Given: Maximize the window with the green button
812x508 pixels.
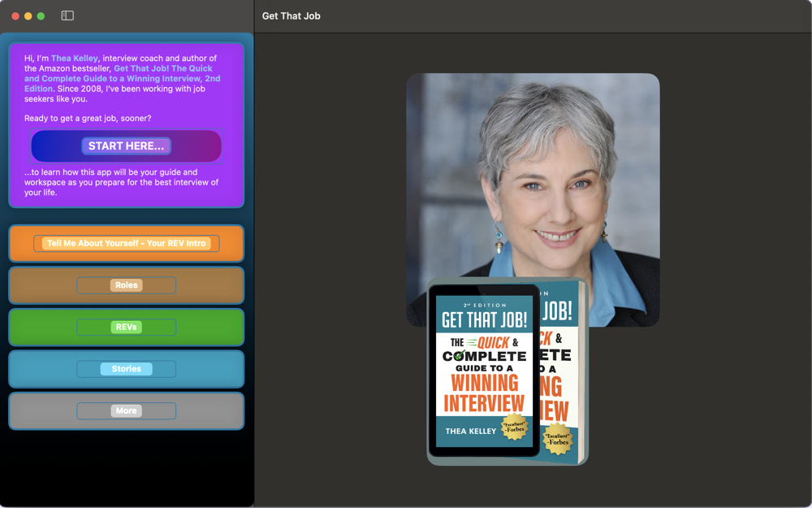Looking at the screenshot, I should [41, 16].
